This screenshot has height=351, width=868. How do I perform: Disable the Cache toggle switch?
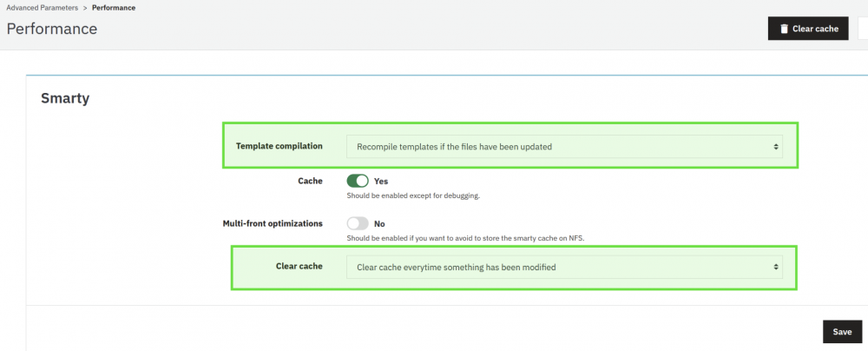click(x=358, y=182)
